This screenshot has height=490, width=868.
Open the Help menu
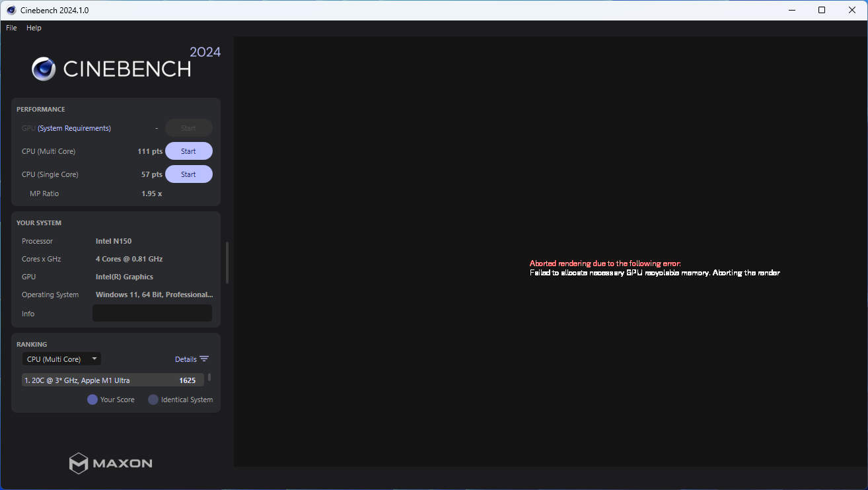tap(34, 28)
